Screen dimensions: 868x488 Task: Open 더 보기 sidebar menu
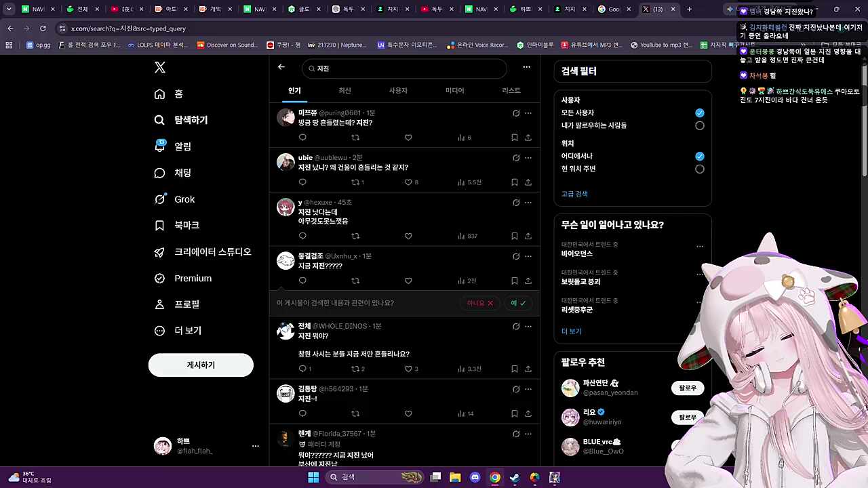click(x=178, y=331)
